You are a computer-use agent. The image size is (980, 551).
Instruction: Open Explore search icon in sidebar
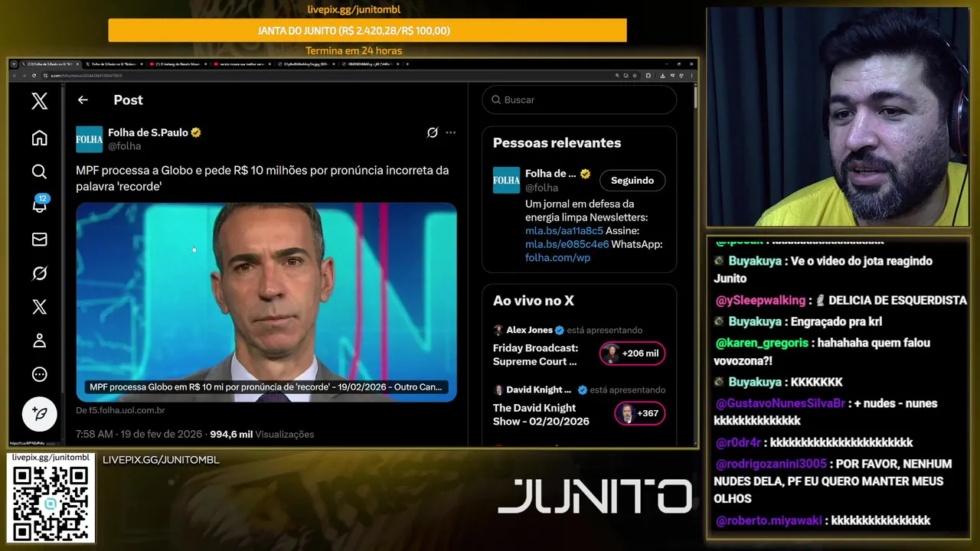[x=39, y=171]
